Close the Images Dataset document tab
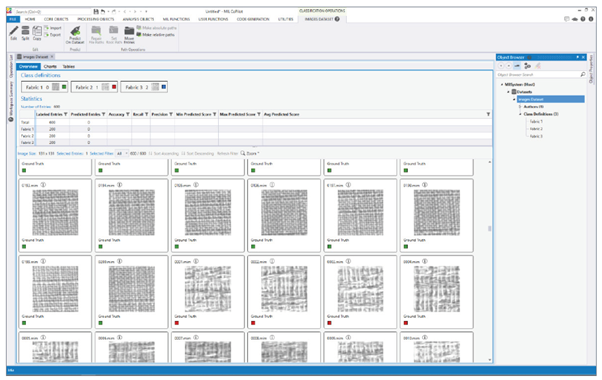The height and width of the screenshot is (380, 602). point(52,57)
